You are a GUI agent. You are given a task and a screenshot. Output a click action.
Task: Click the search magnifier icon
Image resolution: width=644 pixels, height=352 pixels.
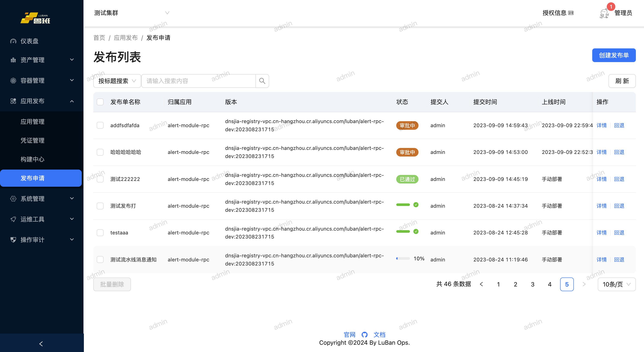click(262, 81)
